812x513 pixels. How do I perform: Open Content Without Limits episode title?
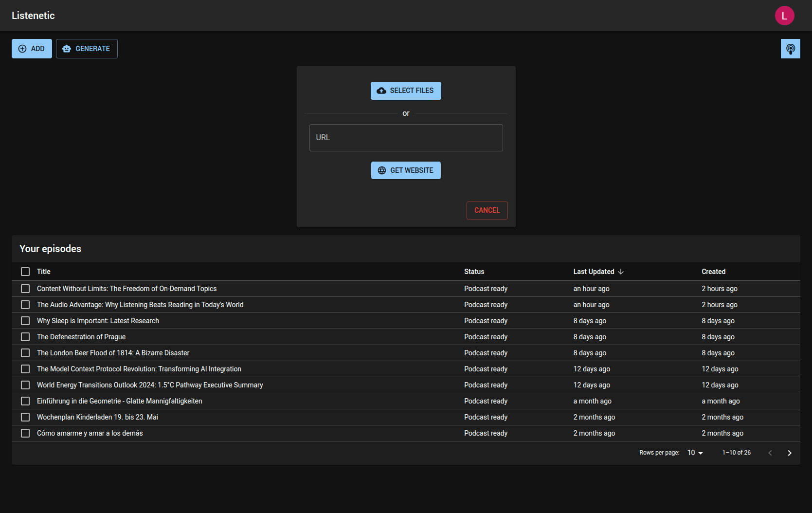pyautogui.click(x=127, y=289)
